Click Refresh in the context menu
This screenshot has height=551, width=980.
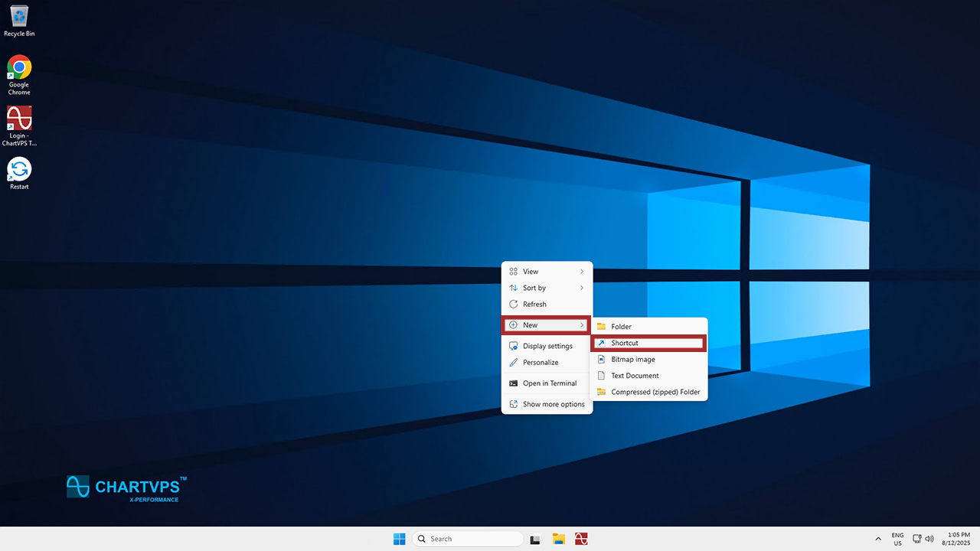pos(547,304)
